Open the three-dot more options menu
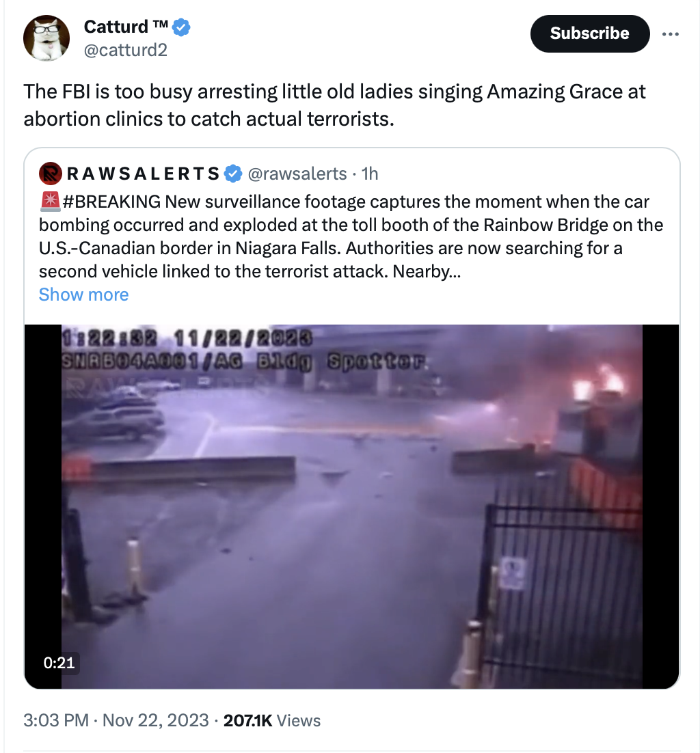The height and width of the screenshot is (753, 700). click(670, 34)
